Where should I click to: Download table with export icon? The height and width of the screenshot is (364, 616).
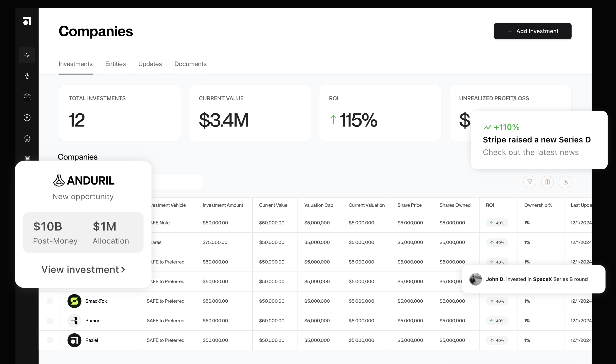point(565,182)
